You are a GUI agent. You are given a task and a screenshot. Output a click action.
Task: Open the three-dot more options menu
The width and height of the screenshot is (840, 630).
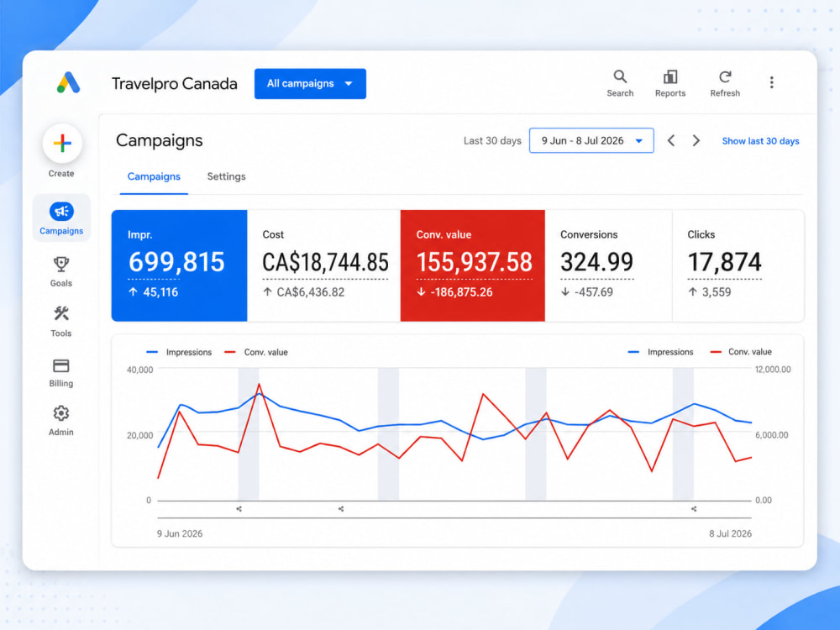point(771,82)
